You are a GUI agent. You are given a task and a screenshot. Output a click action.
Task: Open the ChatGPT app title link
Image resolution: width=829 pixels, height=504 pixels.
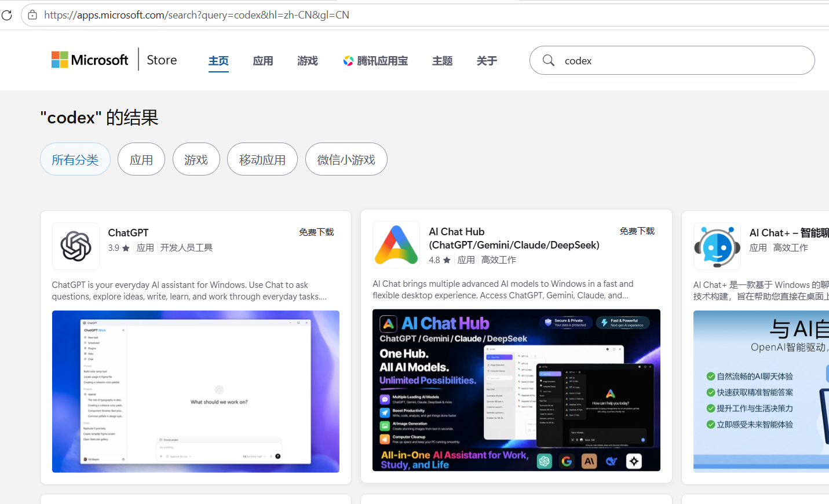click(x=128, y=233)
